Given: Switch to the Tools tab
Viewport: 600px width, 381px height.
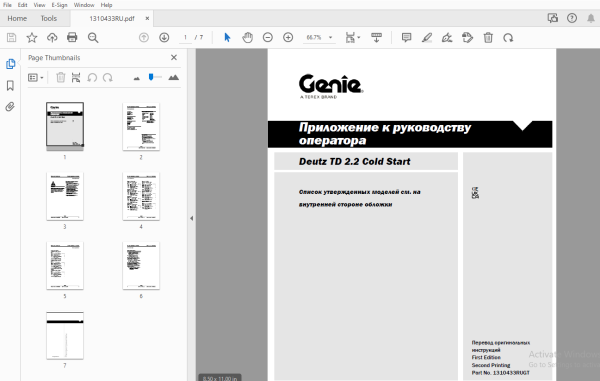Looking at the screenshot, I should coord(49,18).
